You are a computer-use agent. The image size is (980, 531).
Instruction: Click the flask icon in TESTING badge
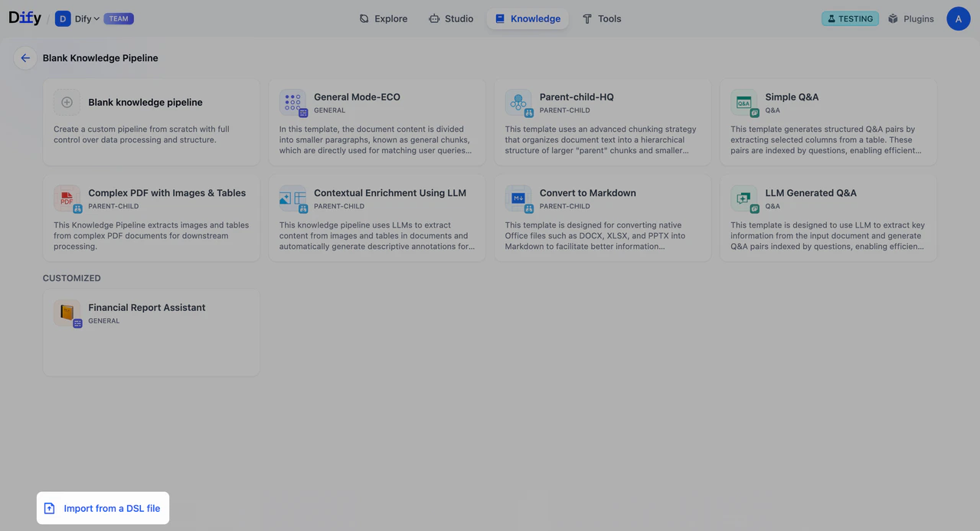point(831,18)
